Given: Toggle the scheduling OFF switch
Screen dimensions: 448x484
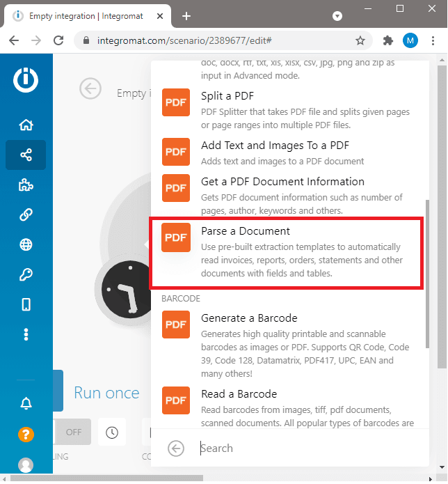Looking at the screenshot, I should coord(73,432).
